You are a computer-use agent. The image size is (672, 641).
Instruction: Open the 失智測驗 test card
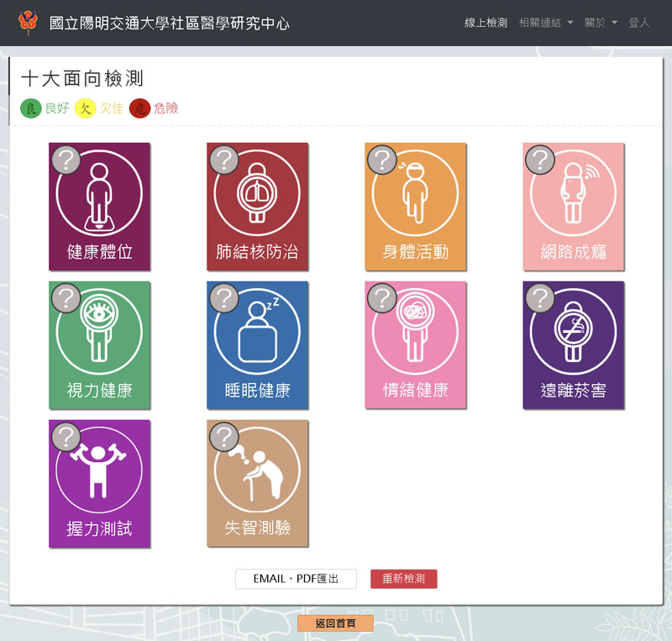pos(258,484)
